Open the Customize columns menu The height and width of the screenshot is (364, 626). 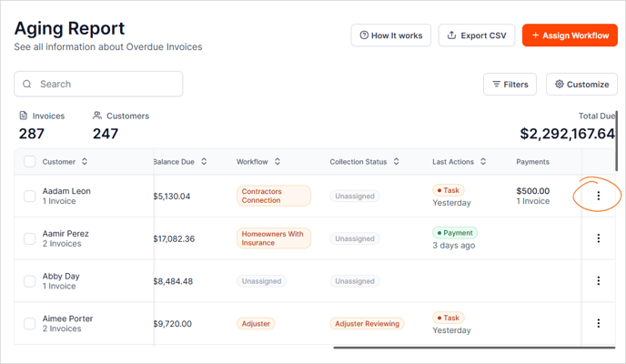click(x=581, y=85)
